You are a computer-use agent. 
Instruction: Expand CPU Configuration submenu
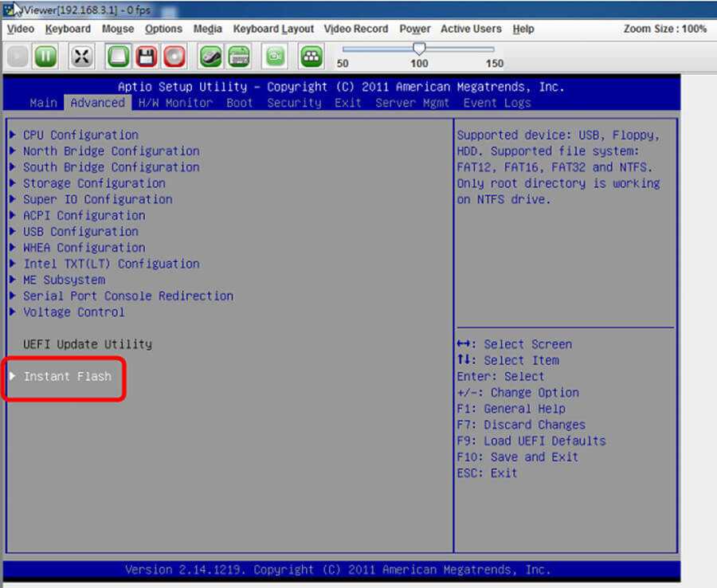tap(80, 135)
